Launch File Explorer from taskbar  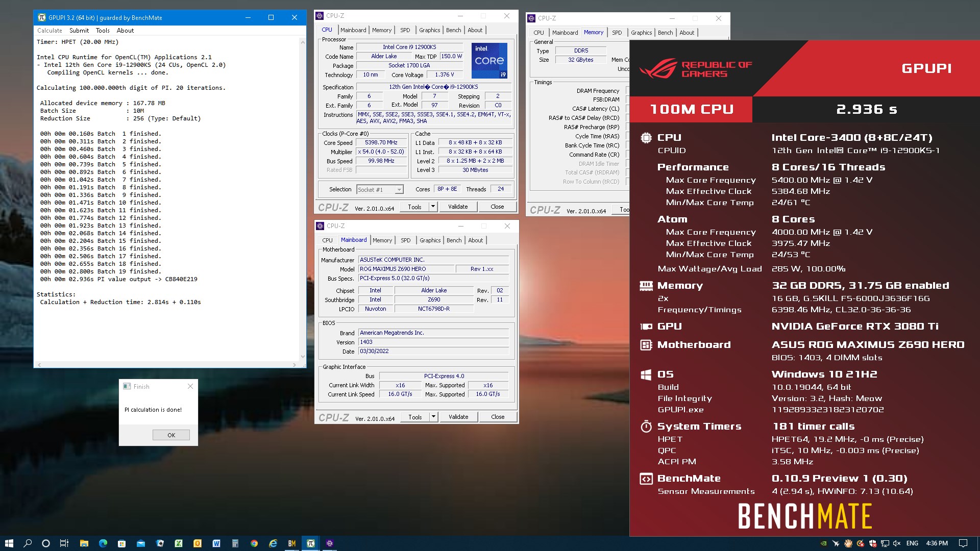[84, 543]
